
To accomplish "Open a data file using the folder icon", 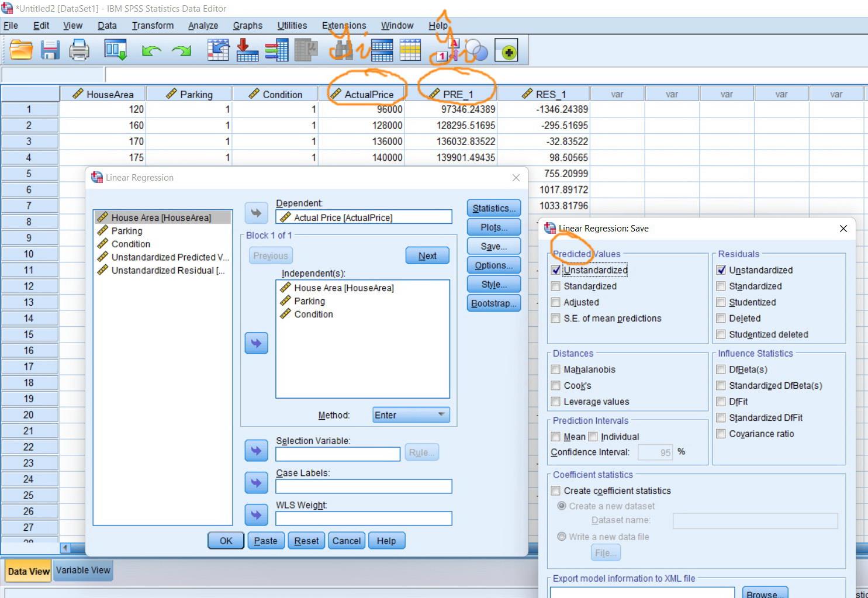I will coord(21,50).
